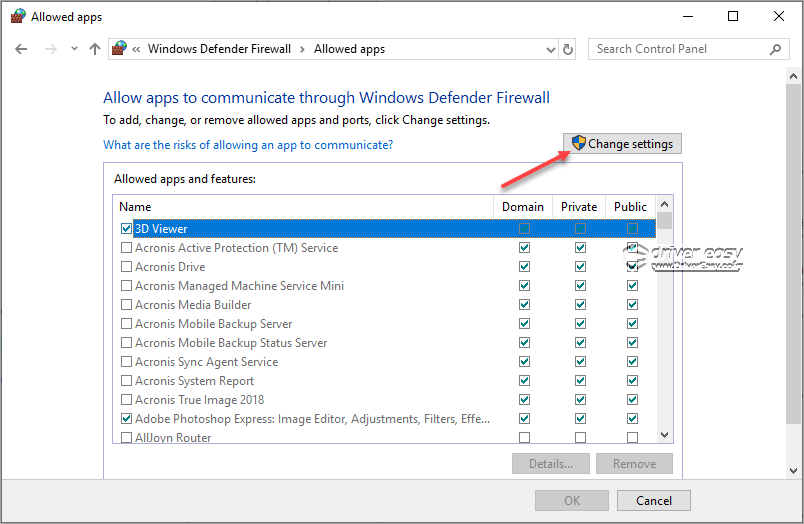
Task: Tick the Acronis Media Builder checkbox
Action: pyautogui.click(x=126, y=305)
